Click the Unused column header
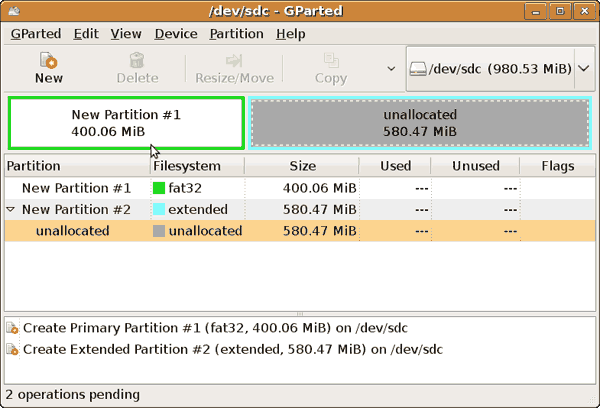The height and width of the screenshot is (408, 600). coord(476,166)
